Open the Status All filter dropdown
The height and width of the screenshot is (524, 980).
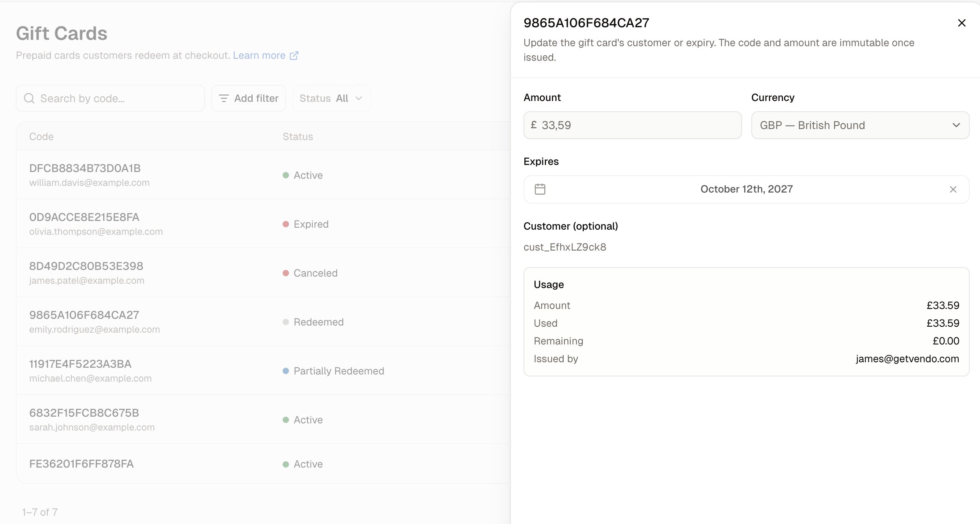point(332,98)
